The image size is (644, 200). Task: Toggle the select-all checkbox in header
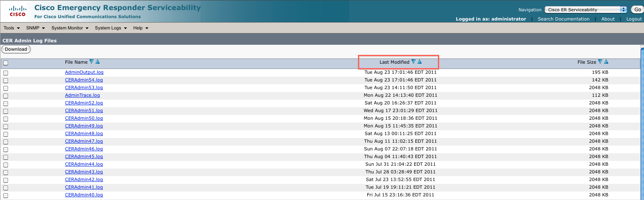pyautogui.click(x=6, y=63)
